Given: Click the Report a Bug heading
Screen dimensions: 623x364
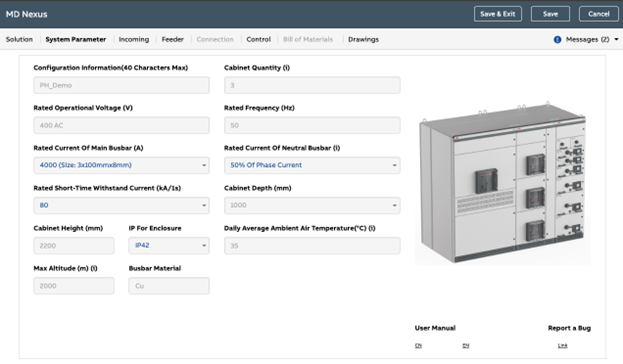Looking at the screenshot, I should coord(569,328).
